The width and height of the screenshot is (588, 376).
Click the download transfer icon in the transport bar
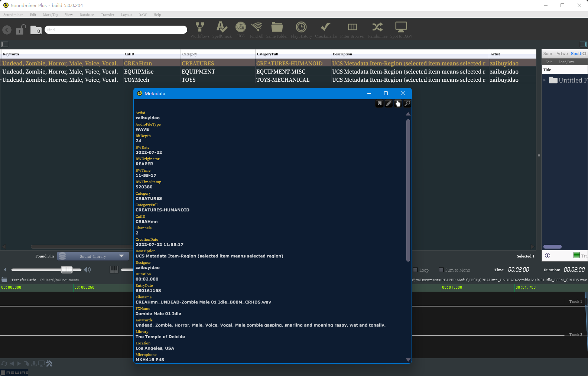coord(34,364)
